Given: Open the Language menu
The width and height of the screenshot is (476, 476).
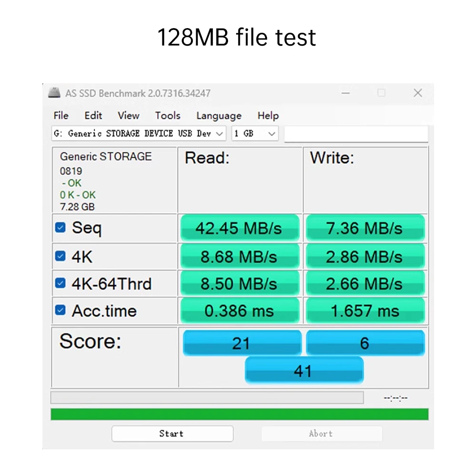Looking at the screenshot, I should 218,116.
